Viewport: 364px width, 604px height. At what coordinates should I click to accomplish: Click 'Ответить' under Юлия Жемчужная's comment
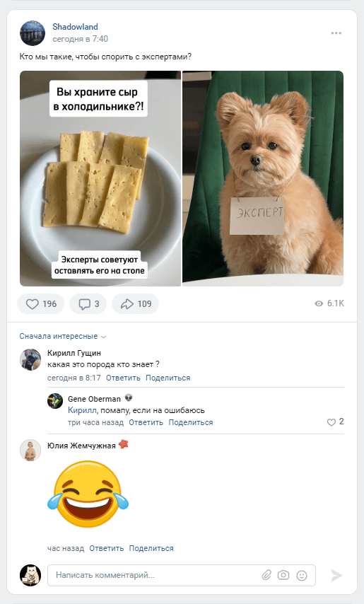107,548
